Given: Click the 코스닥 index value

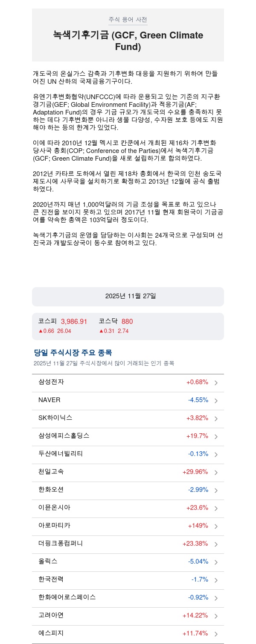Looking at the screenshot, I should tap(127, 322).
